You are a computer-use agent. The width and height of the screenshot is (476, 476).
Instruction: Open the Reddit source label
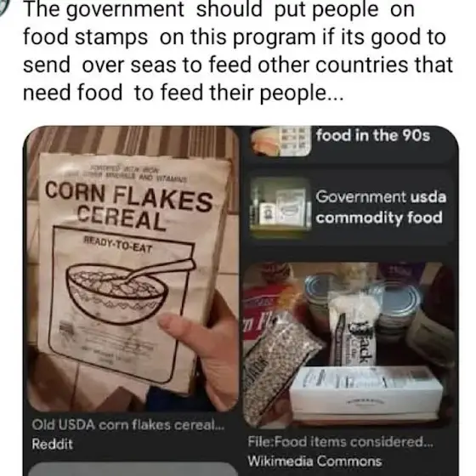(52, 444)
